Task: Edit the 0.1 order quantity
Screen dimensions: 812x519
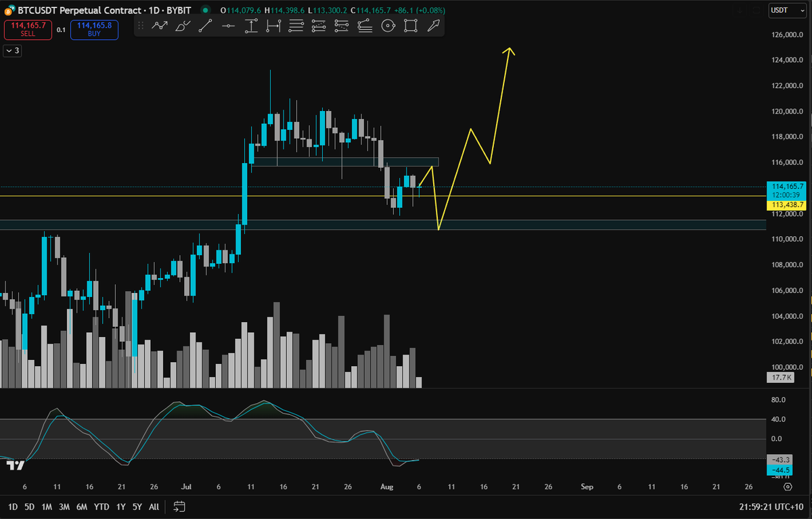Action: [61, 29]
